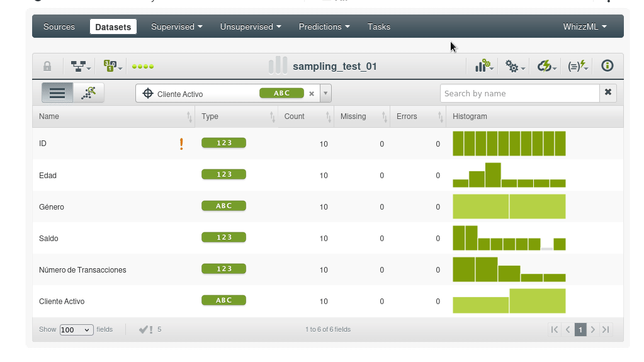Open the Show 100 fields selector
This screenshot has width=644, height=362.
(76, 330)
